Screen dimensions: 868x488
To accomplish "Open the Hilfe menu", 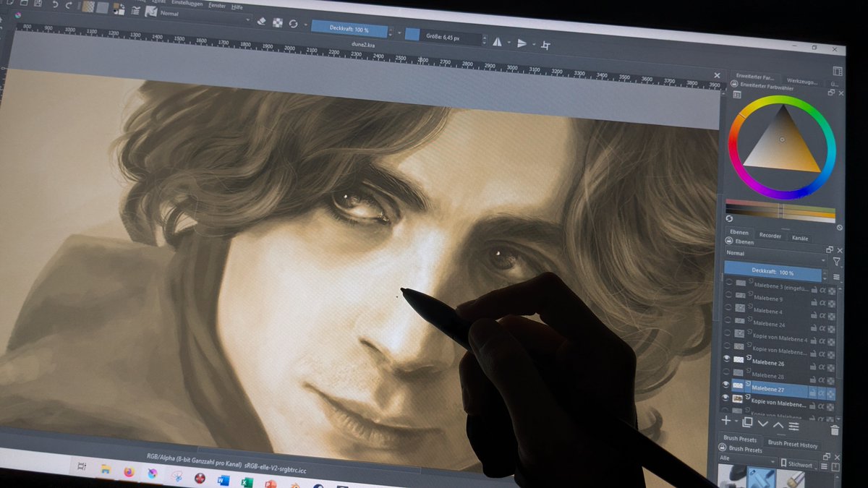I will (237, 7).
